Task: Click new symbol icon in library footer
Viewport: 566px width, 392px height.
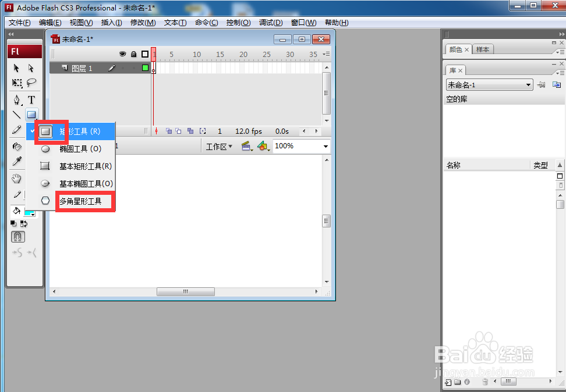Action: coord(448,382)
